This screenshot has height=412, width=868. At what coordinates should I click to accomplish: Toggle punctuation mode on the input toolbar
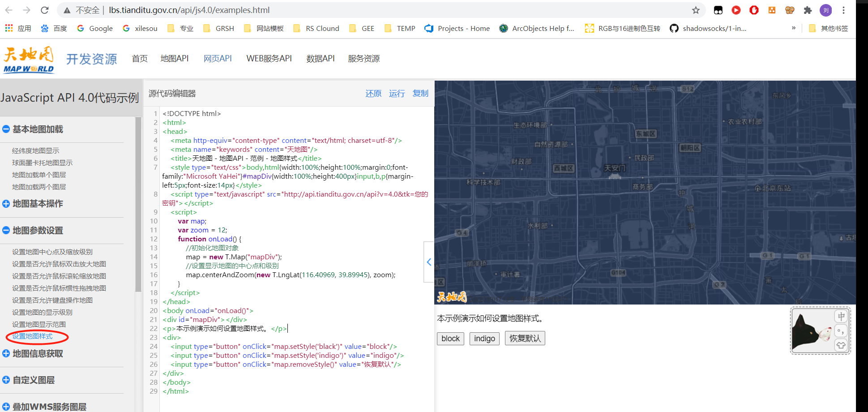click(x=841, y=330)
